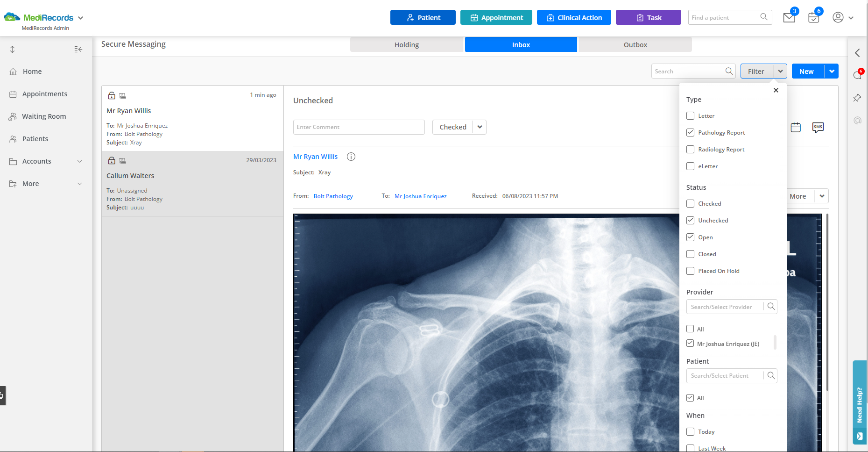Click the Provider search magnifier icon
868x452 pixels.
(771, 307)
